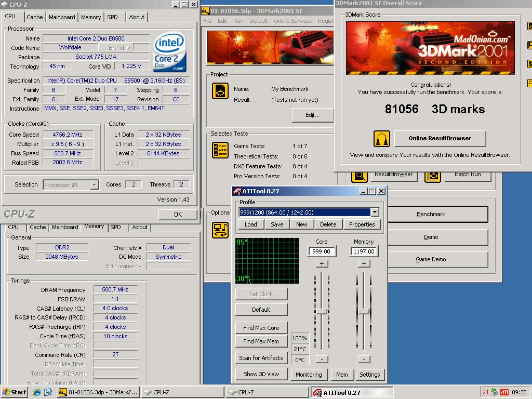The image size is (532, 399).
Task: Click the ATITool temperature graph
Action: [267, 261]
